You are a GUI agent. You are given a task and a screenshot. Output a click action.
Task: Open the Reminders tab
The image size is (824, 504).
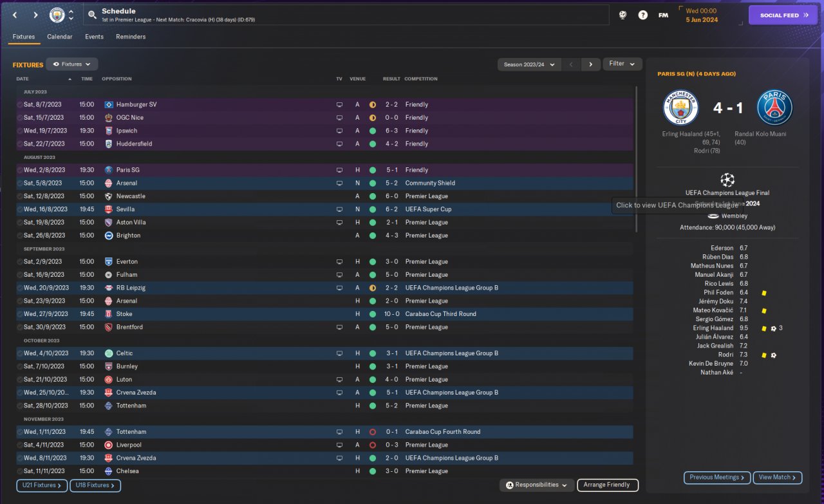pos(131,37)
